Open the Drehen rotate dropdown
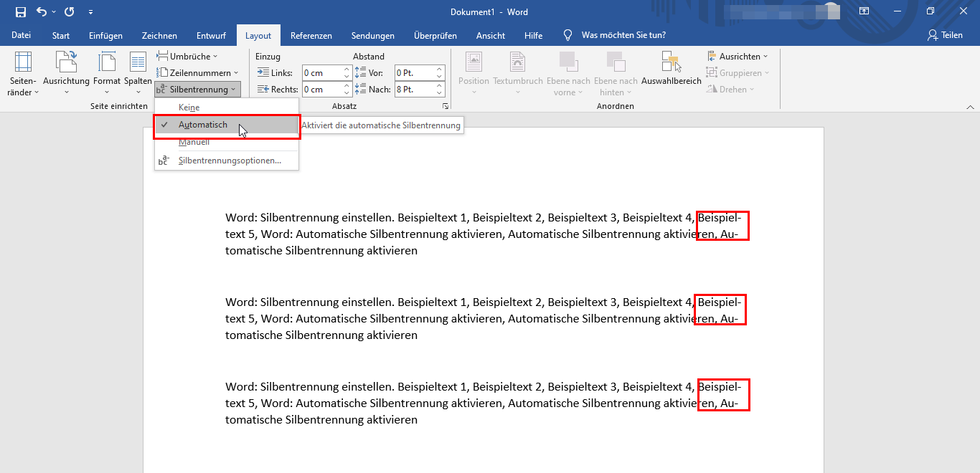The height and width of the screenshot is (473, 980). pos(731,90)
